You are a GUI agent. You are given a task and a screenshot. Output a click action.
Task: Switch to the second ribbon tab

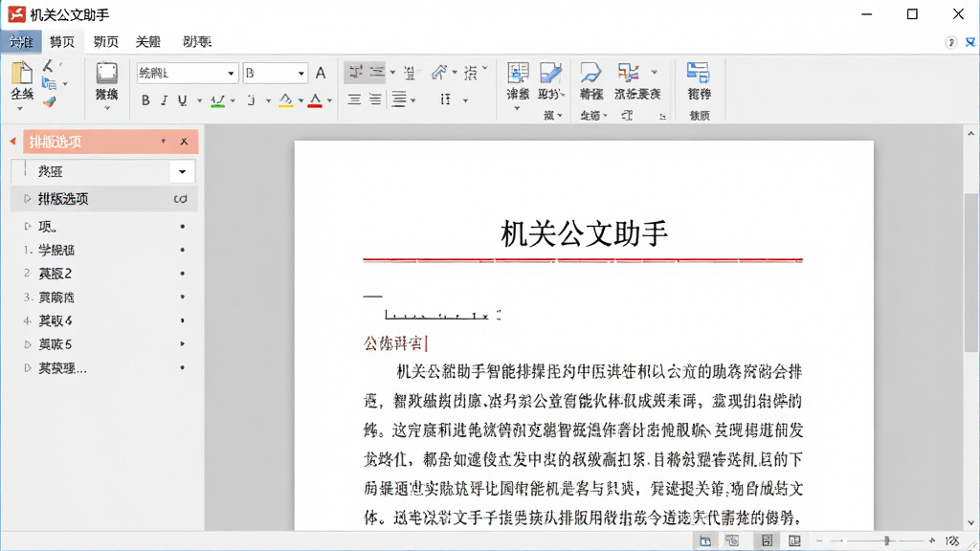click(62, 42)
